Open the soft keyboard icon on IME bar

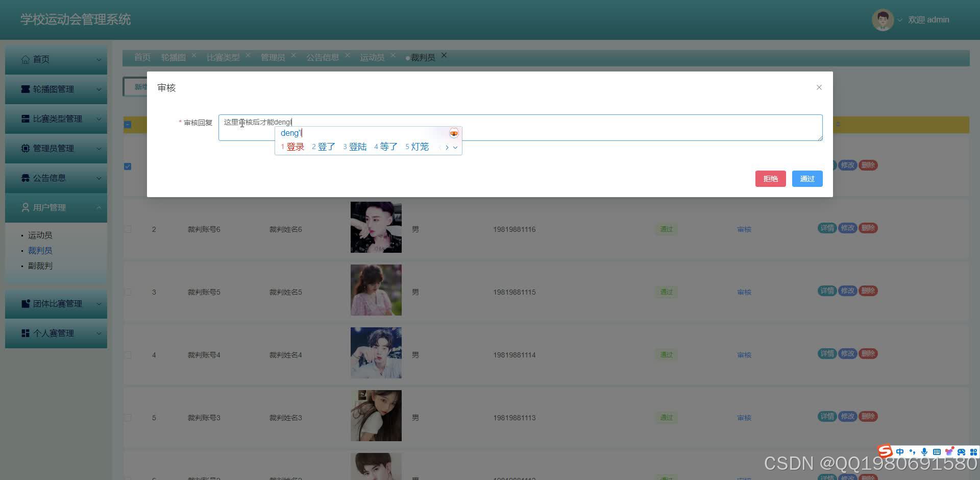point(937,452)
